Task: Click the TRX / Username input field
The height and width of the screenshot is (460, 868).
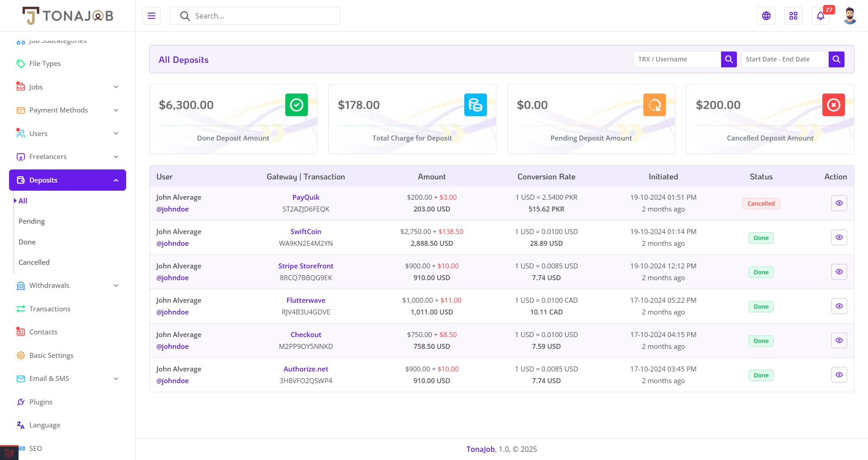Action: pos(677,59)
